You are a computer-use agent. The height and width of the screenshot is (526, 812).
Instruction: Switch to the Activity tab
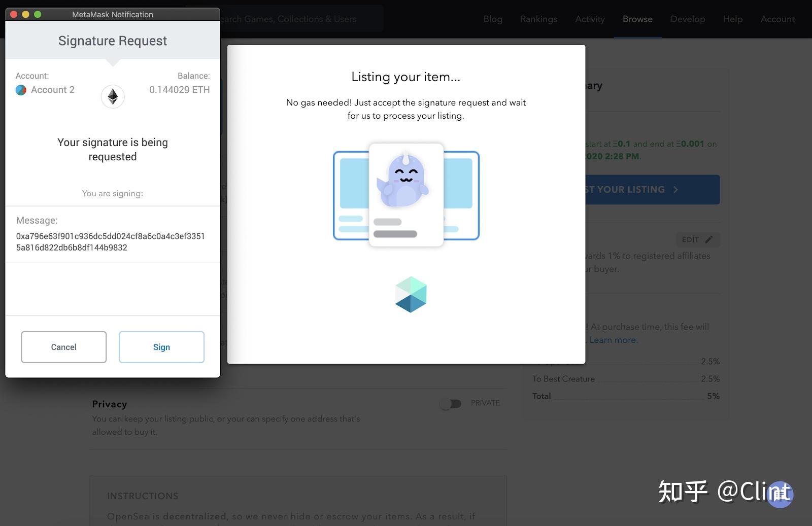pos(590,19)
